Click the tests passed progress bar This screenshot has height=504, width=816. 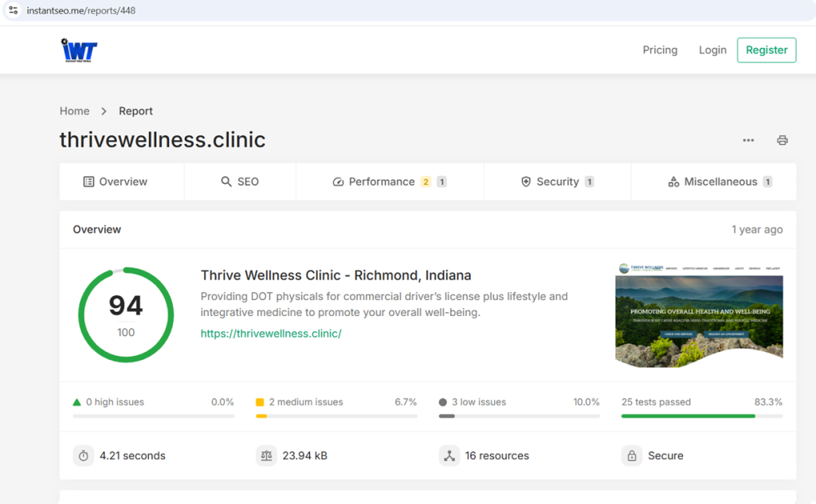click(x=701, y=416)
